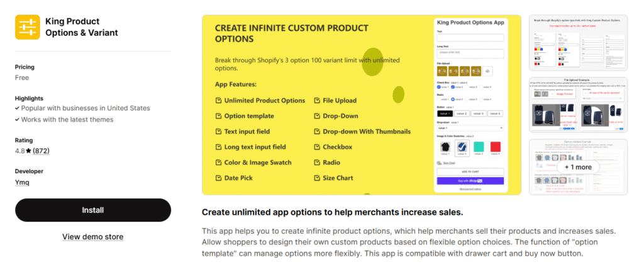The width and height of the screenshot is (644, 267).
Task: Open the '+ 1 more' screenshots thumbnail
Action: (x=578, y=167)
